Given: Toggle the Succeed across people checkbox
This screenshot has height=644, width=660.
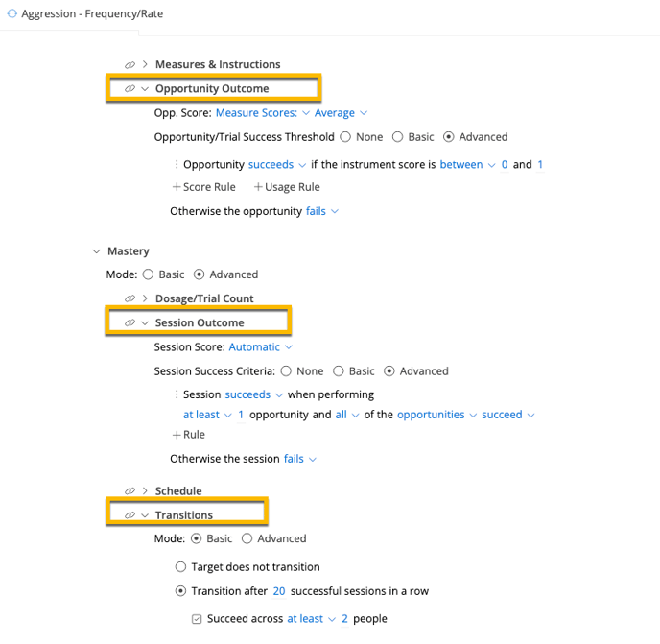Looking at the screenshot, I should (x=197, y=619).
